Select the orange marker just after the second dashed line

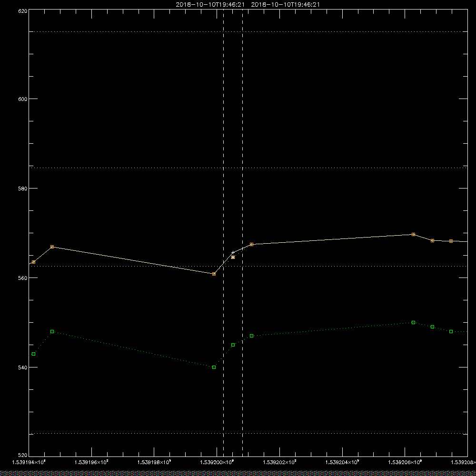252,244
